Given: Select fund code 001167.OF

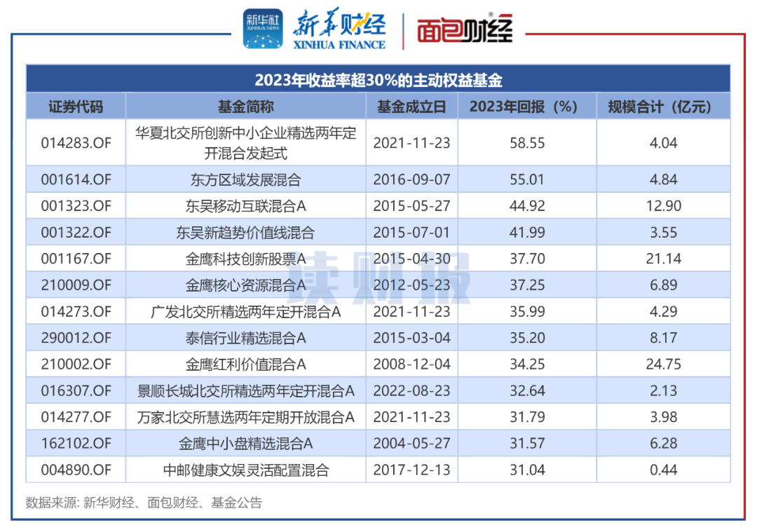Looking at the screenshot, I should [x=76, y=259].
